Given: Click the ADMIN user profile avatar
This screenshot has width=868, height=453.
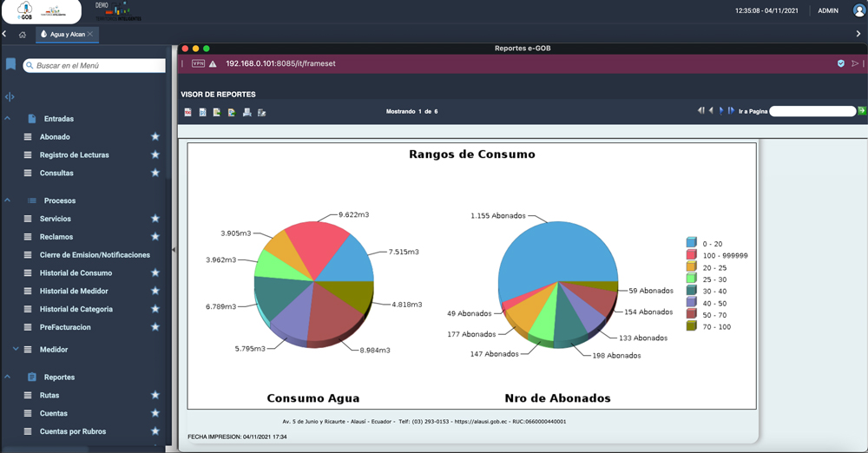Looking at the screenshot, I should [859, 11].
